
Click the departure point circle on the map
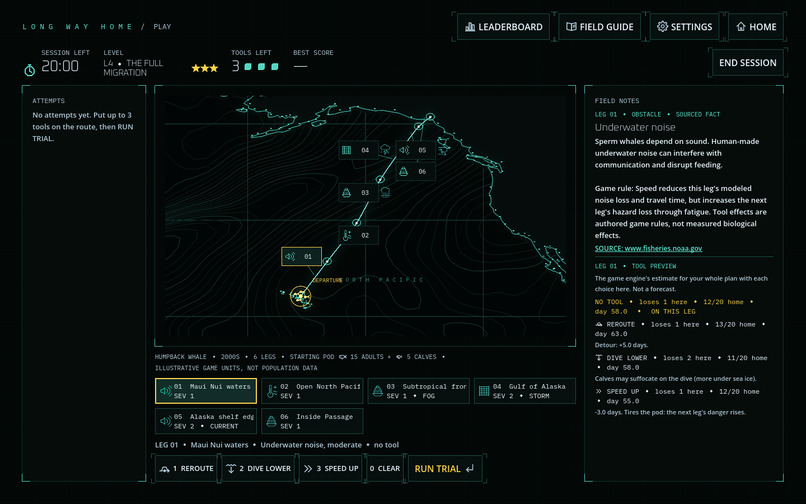pyautogui.click(x=300, y=297)
